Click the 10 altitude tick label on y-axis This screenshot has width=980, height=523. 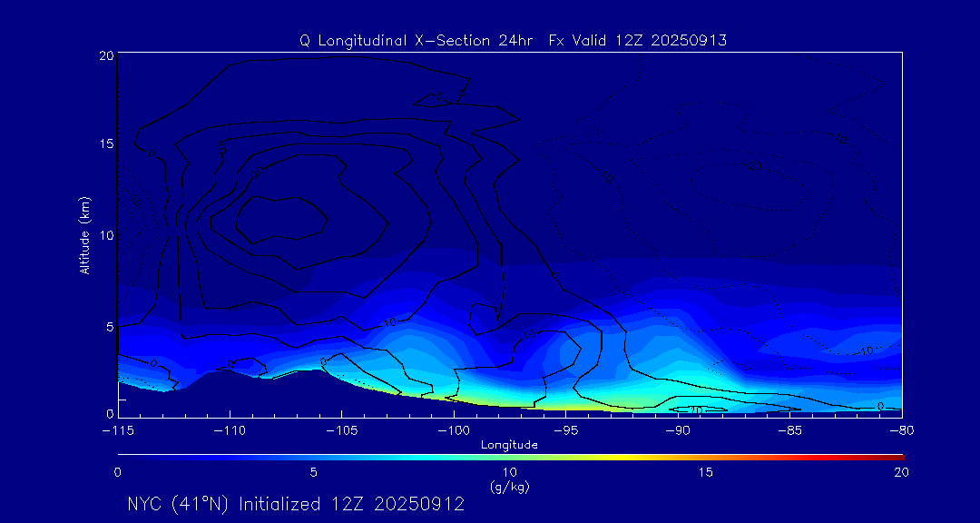click(103, 235)
